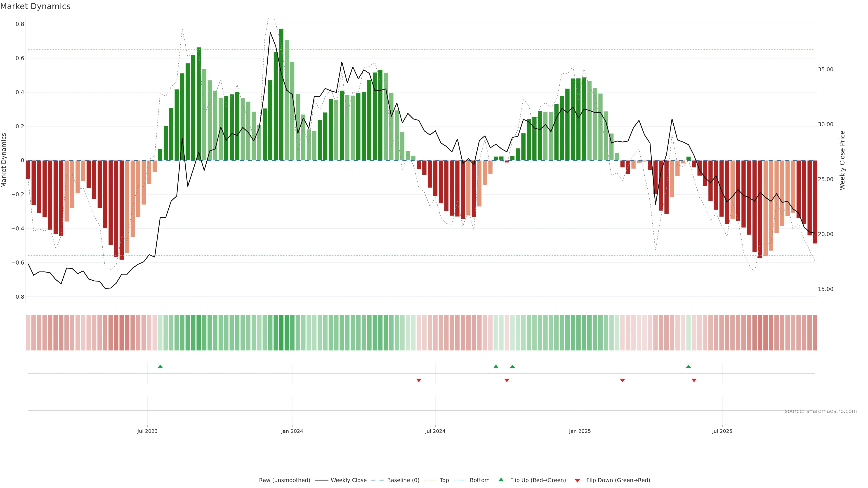Viewport: 868px width, 488px height.
Task: Click the Jul 2025 x-axis label
Action: tap(722, 431)
